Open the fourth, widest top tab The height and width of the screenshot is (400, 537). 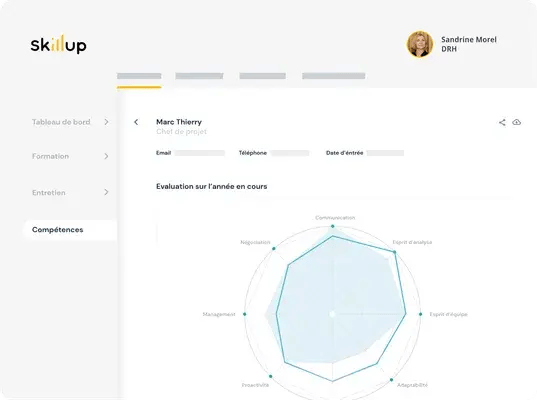pyautogui.click(x=334, y=76)
